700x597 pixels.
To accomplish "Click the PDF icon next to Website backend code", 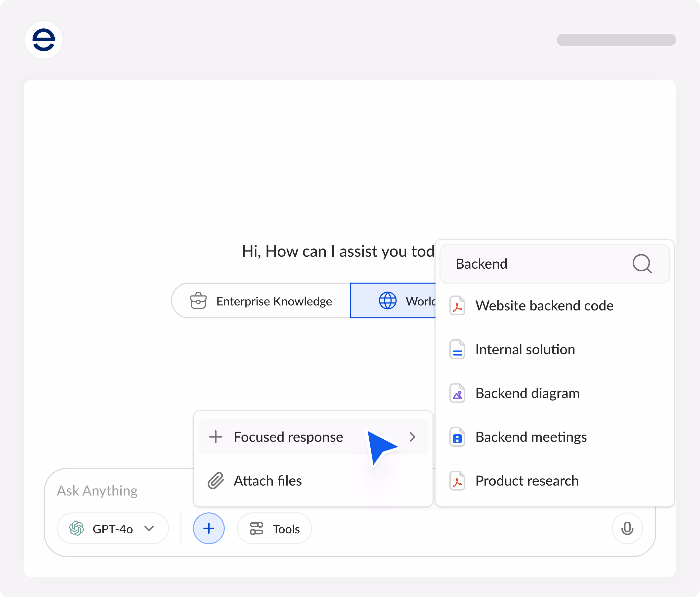I will (457, 306).
